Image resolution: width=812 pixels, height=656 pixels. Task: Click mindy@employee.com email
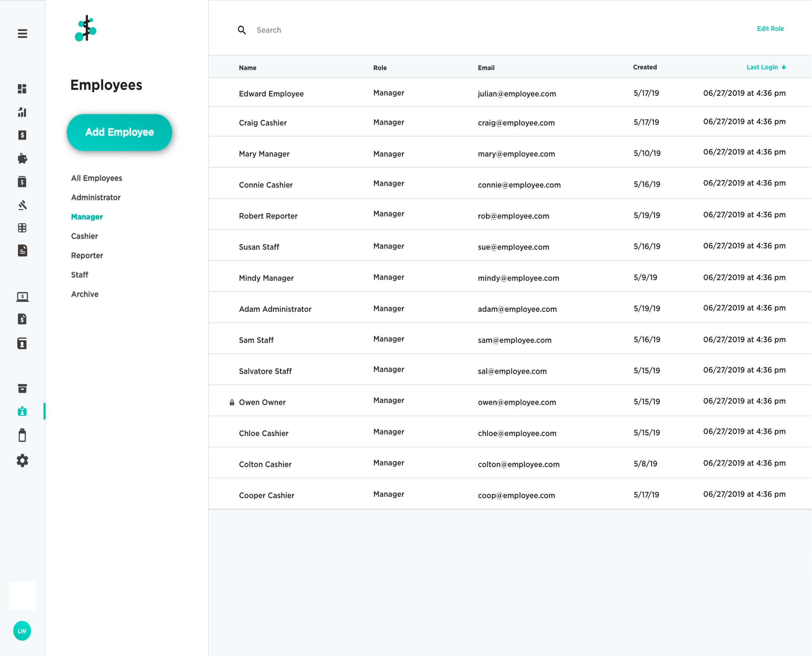tap(518, 278)
